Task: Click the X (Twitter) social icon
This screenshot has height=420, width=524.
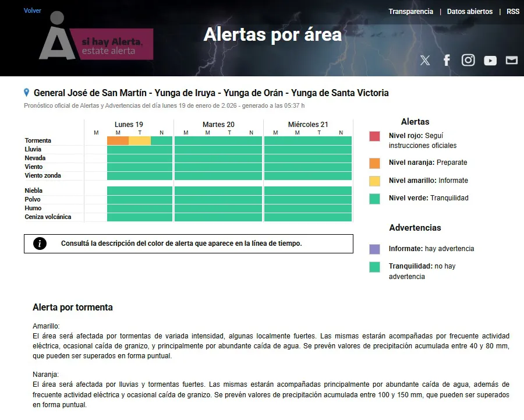Action: point(425,60)
